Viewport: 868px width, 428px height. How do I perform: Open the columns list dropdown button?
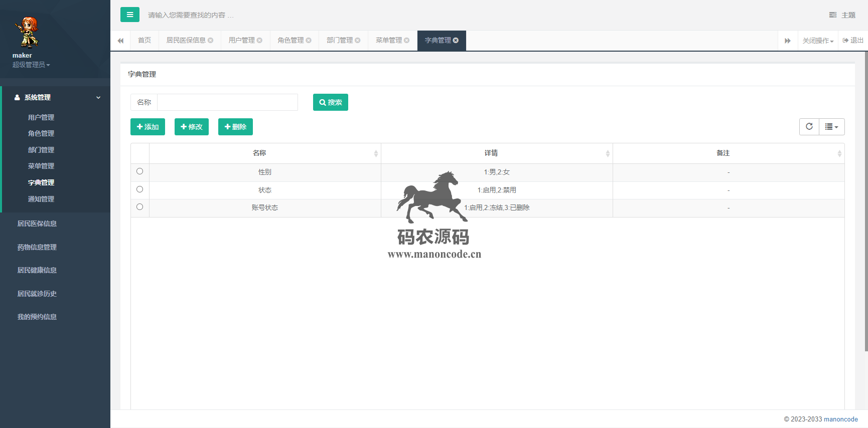832,127
